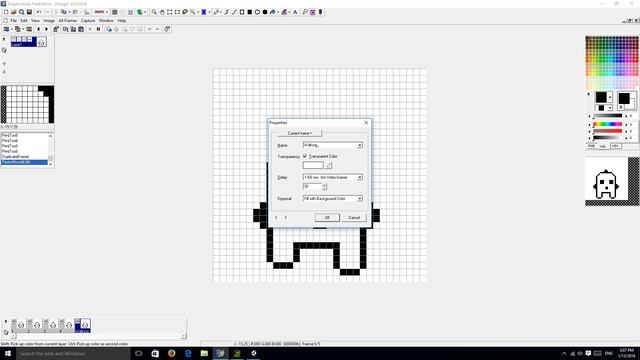The height and width of the screenshot is (360, 640).
Task: Open the Windows Start menu
Action: (8, 353)
